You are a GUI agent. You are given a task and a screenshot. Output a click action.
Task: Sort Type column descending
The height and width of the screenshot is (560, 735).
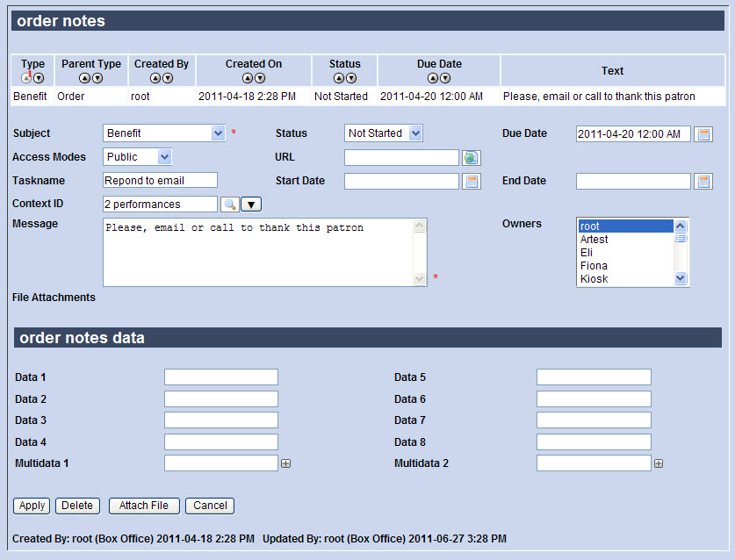tap(39, 78)
